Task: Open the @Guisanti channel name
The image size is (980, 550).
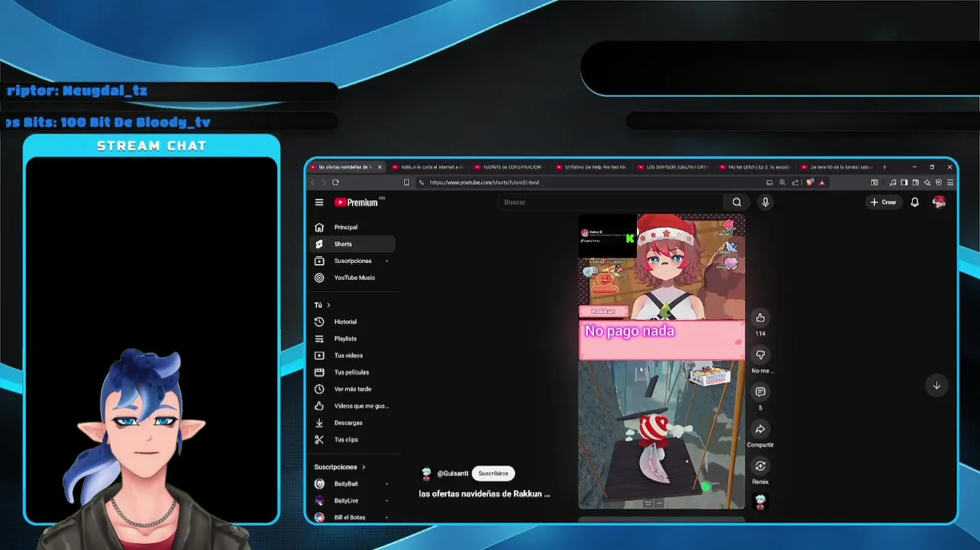Action: [x=452, y=474]
